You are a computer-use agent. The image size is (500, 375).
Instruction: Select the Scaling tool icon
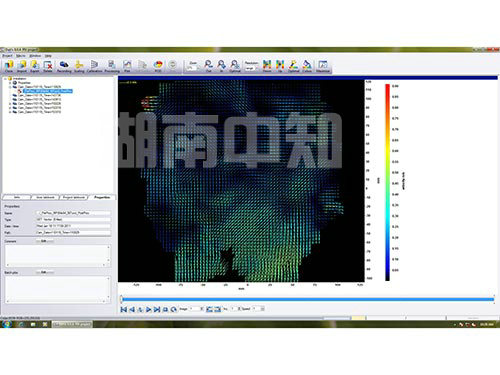(x=79, y=66)
